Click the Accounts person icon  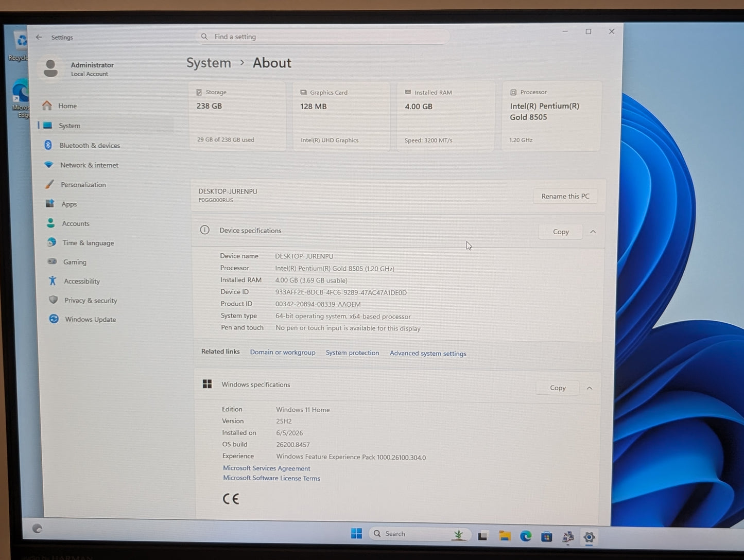tap(50, 223)
